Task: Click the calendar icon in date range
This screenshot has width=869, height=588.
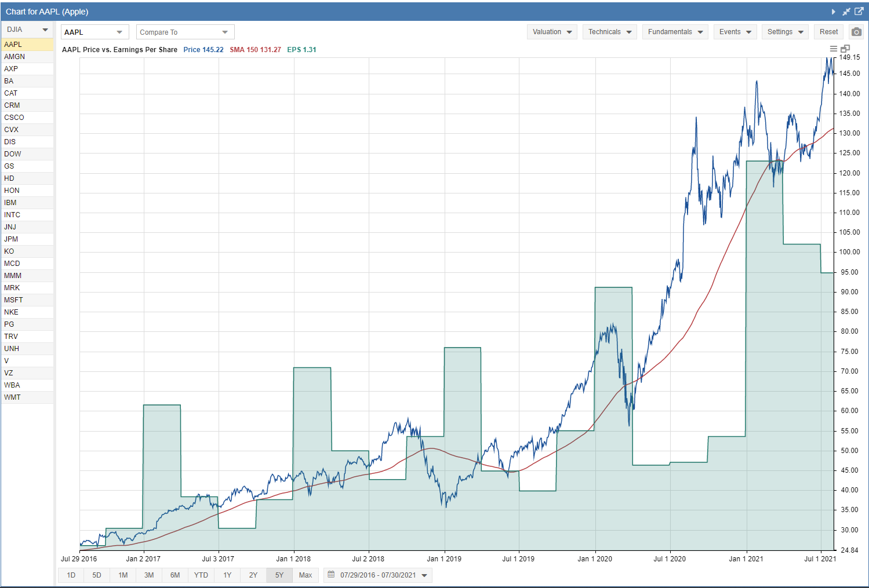Action: click(331, 575)
